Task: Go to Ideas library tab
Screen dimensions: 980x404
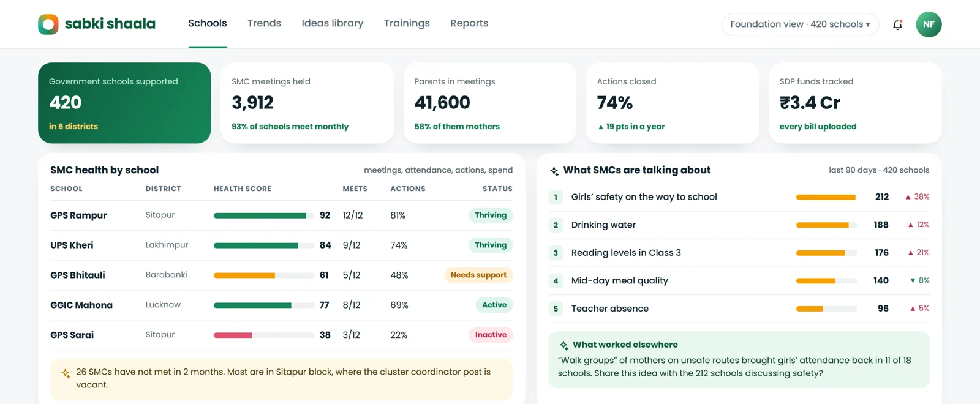Action: pyautogui.click(x=333, y=23)
